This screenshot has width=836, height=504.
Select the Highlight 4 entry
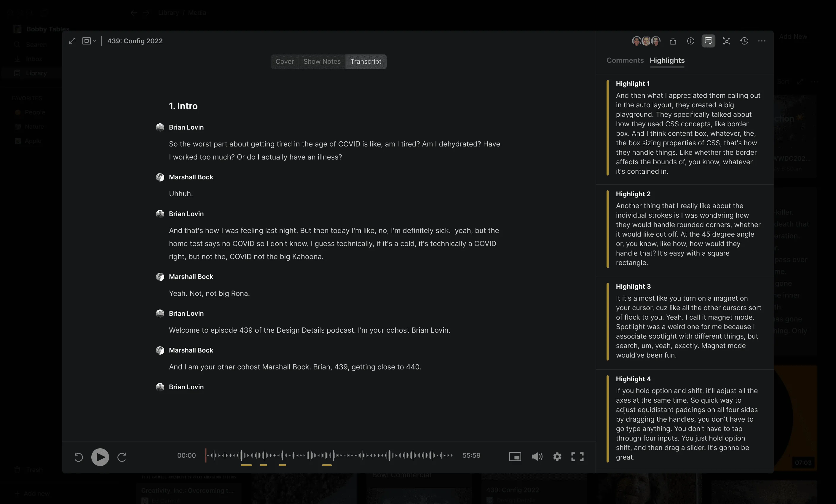[685, 419]
